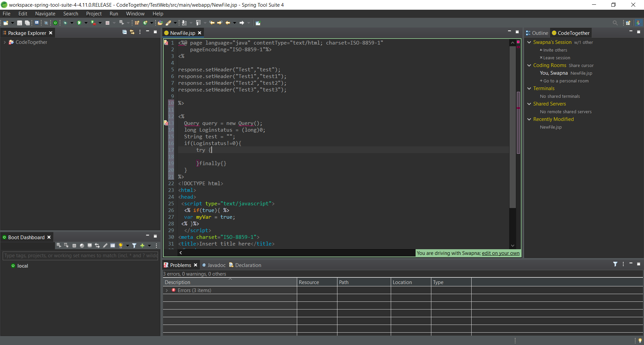Collapse the Coding Rooms section
Screen dimensions: 644x345
[x=529, y=65]
